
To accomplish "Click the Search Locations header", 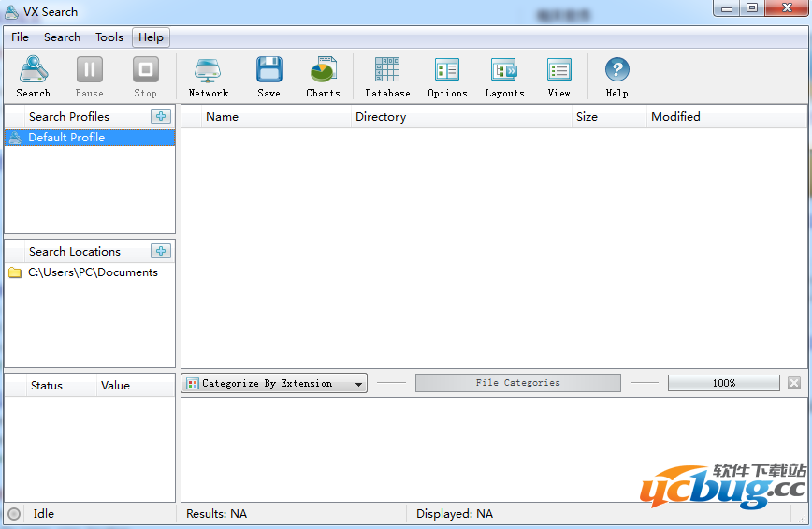I will 75,251.
